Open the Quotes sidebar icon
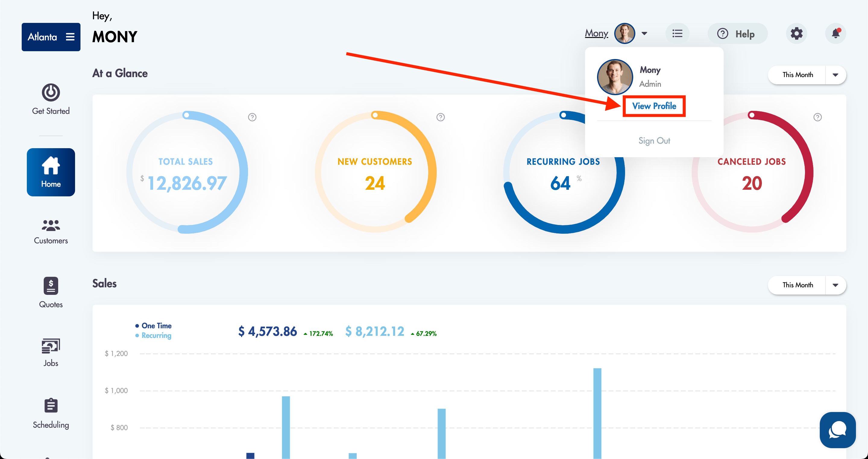Screen dimensions: 868x459 (x=51, y=286)
